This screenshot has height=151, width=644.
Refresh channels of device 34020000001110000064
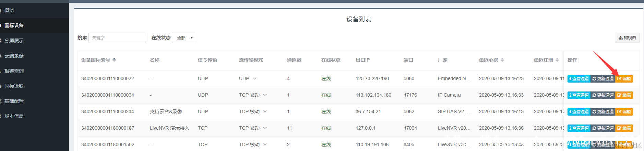[603, 95]
